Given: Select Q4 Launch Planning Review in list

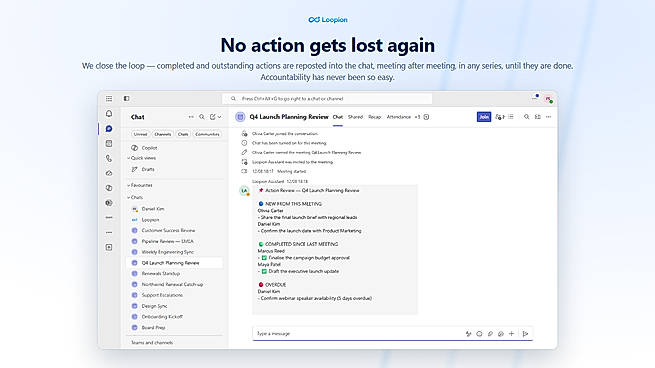Looking at the screenshot, I should [175, 263].
